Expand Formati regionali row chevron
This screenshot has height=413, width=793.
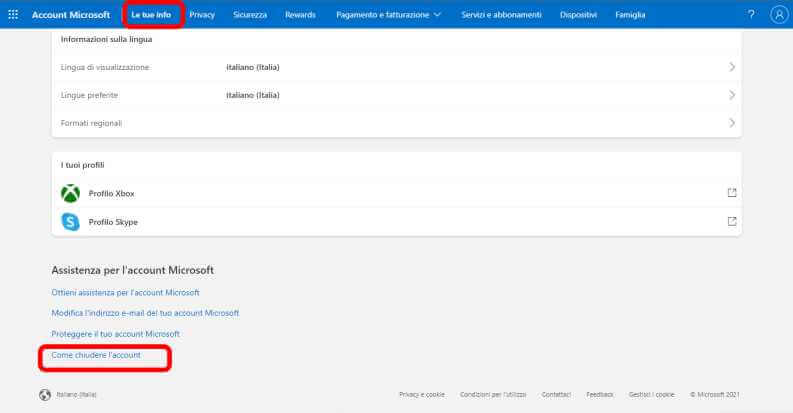[x=732, y=123]
